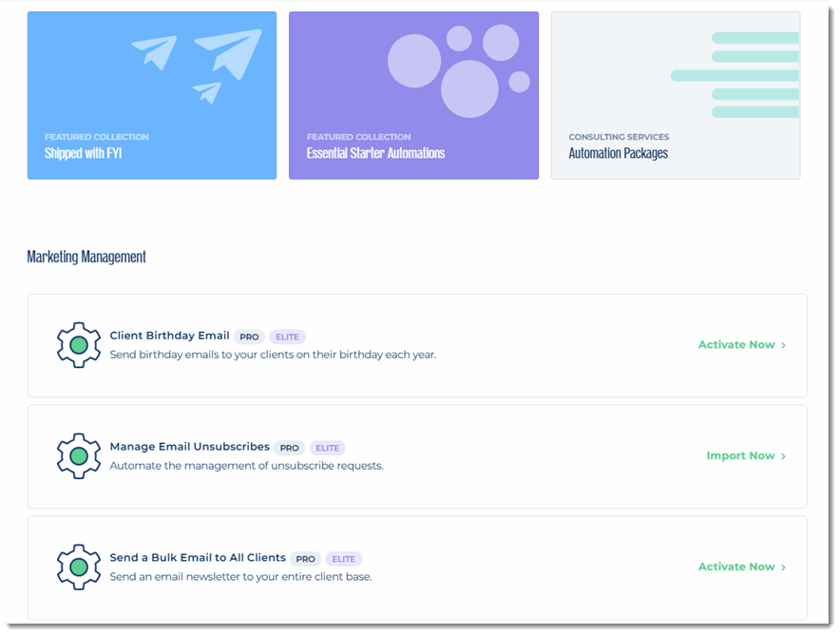This screenshot has height=635, width=840.
Task: Open the Automation Packages consulting services card
Action: click(676, 95)
